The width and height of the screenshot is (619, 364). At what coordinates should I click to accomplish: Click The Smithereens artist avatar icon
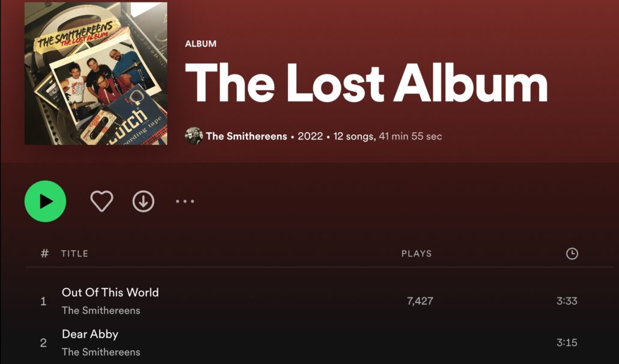(x=194, y=136)
